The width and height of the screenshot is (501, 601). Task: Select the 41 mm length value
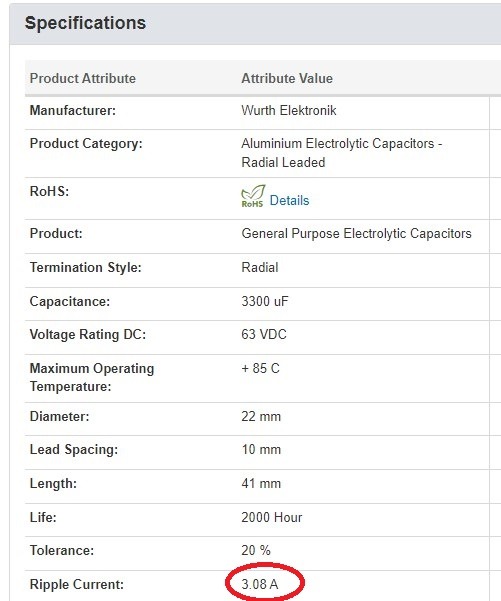pos(261,483)
